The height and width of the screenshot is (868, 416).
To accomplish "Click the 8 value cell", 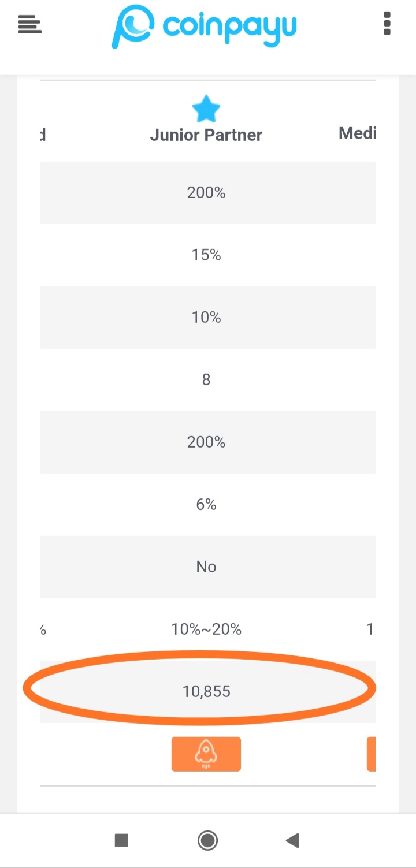I will coord(206,379).
